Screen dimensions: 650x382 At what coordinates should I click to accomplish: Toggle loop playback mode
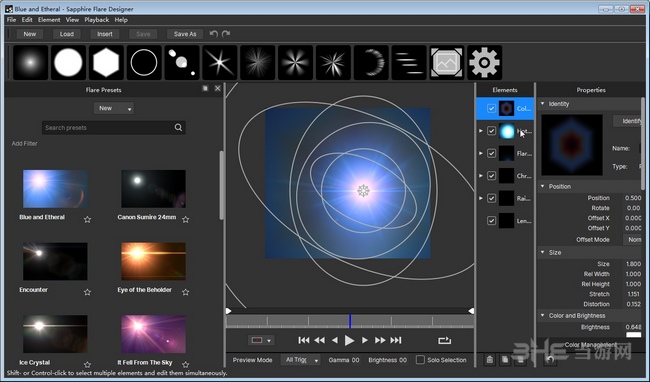click(444, 340)
